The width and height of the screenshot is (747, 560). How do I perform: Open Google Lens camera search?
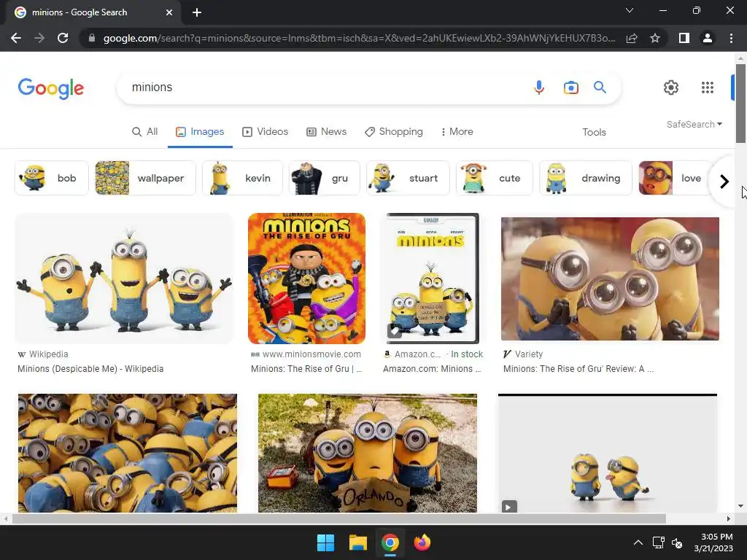click(570, 87)
